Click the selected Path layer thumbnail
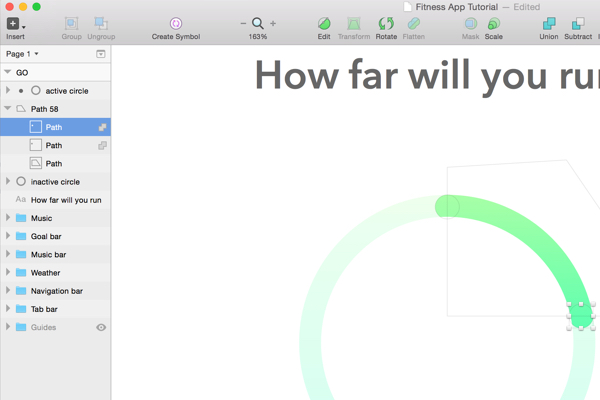The image size is (600, 400). coord(36,127)
